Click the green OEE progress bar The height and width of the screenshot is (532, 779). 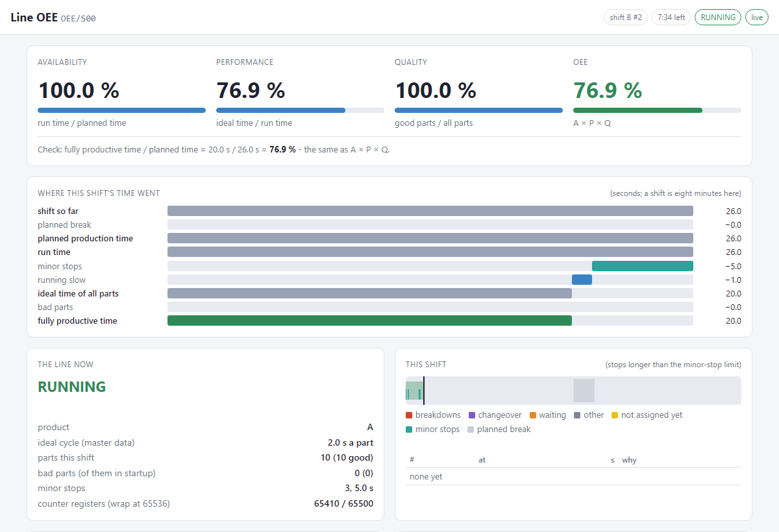657,110
